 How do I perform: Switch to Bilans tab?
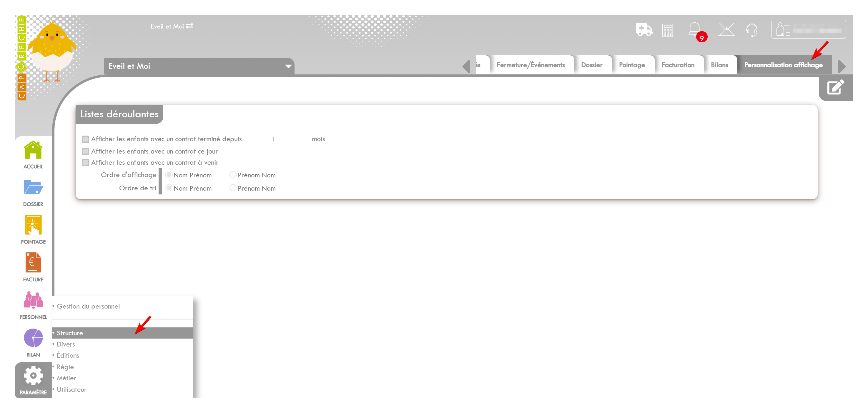[x=719, y=65]
